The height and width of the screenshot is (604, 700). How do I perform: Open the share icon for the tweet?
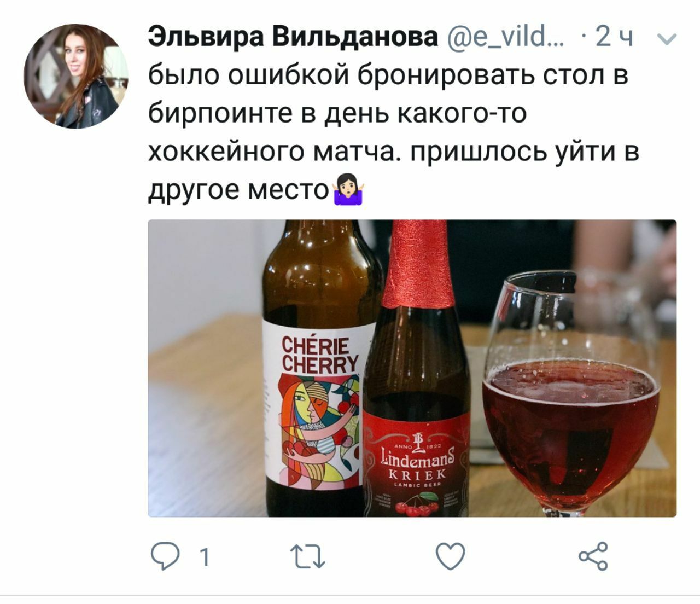point(593,556)
